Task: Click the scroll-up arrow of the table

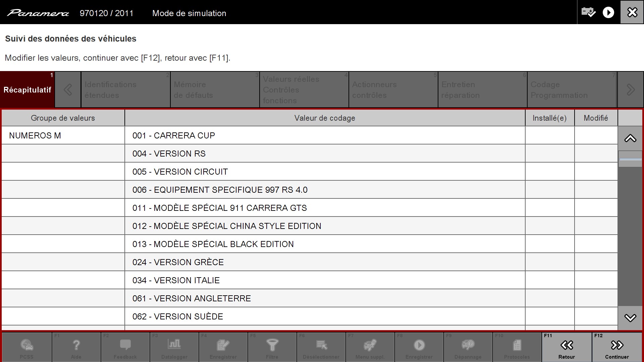Action: (x=630, y=138)
